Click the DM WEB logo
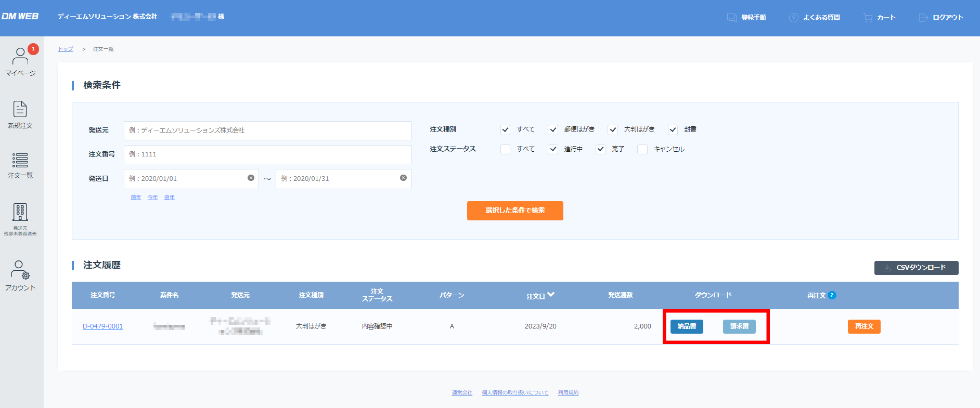 [20, 17]
